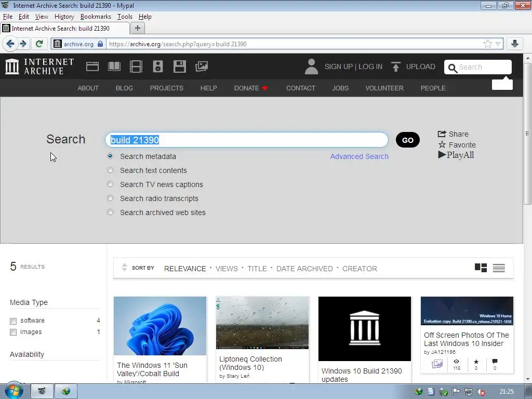
Task: Open the Advanced Search link
Action: click(360, 156)
